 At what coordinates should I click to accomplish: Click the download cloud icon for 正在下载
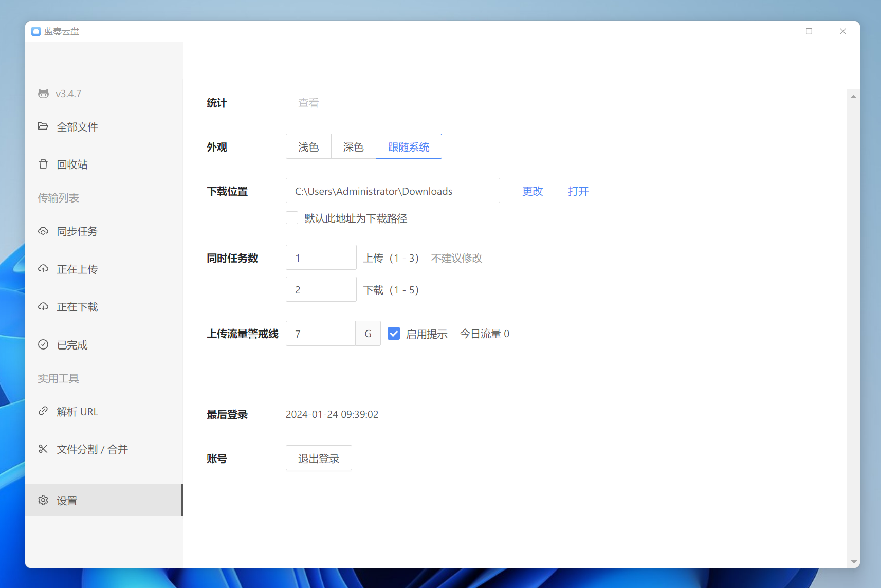tap(43, 307)
